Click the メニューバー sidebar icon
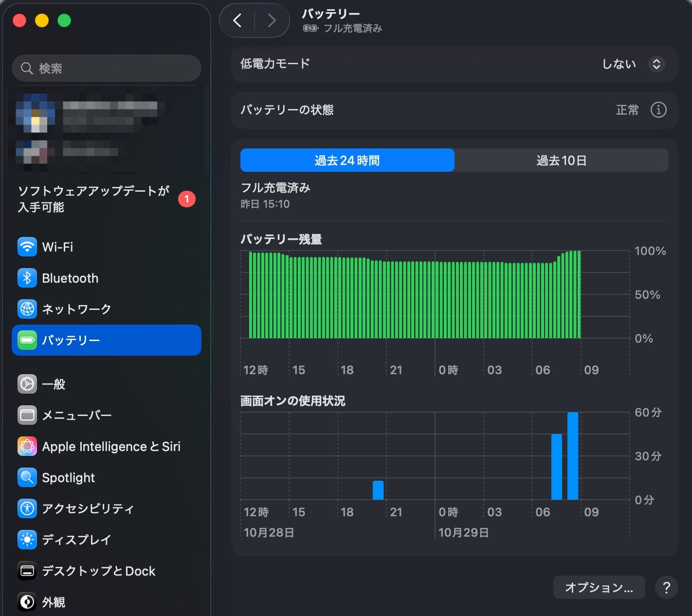The height and width of the screenshot is (616, 692). 27,415
